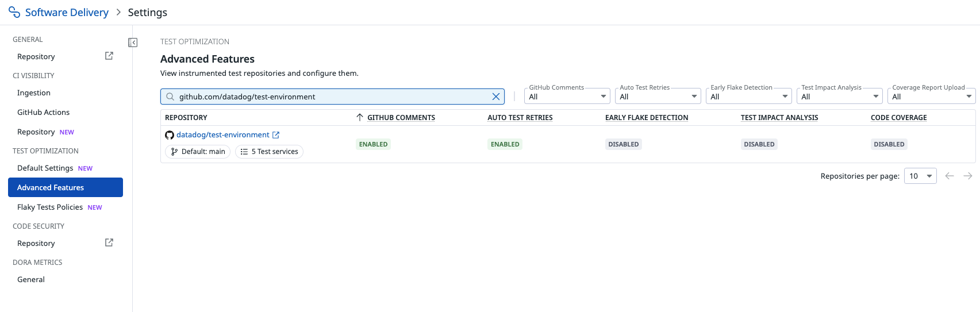This screenshot has height=312, width=980.
Task: Open Repository under General section
Action: 36,56
